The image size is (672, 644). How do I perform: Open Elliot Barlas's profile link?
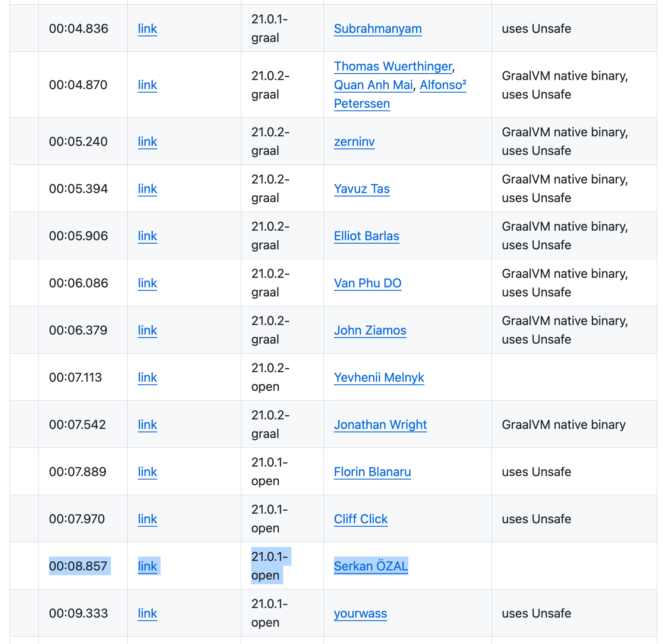pos(366,236)
